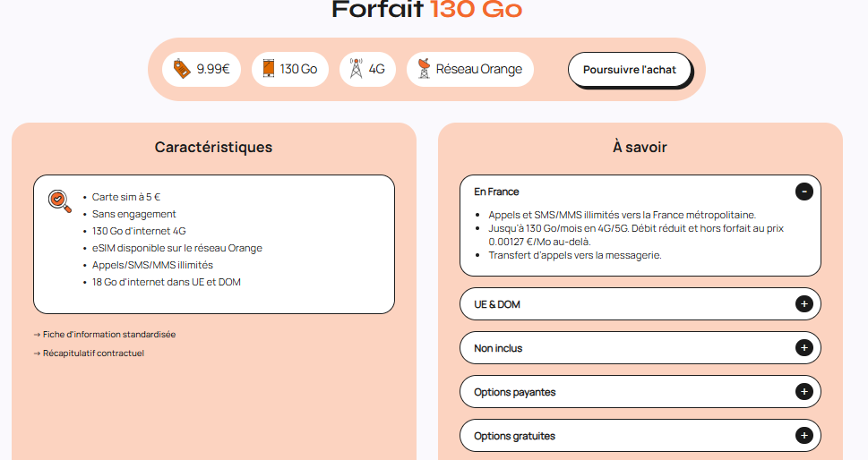This screenshot has height=460, width=868.
Task: Click 'Transfert d'appels vers la messagerie' line
Action: click(574, 255)
